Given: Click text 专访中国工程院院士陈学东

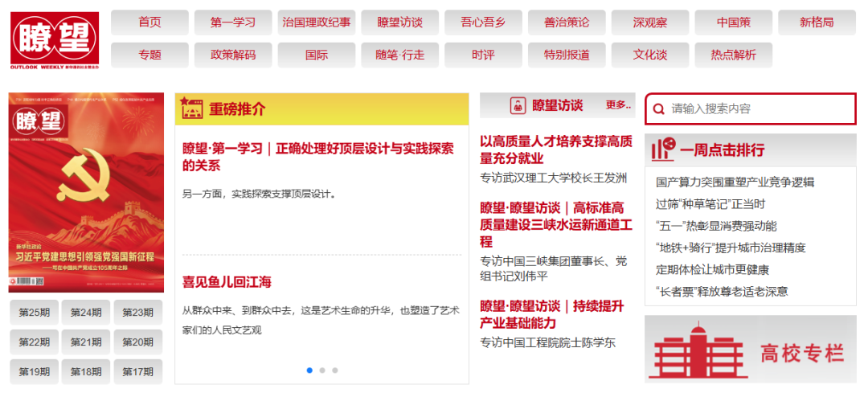Looking at the screenshot, I should pyautogui.click(x=547, y=342).
